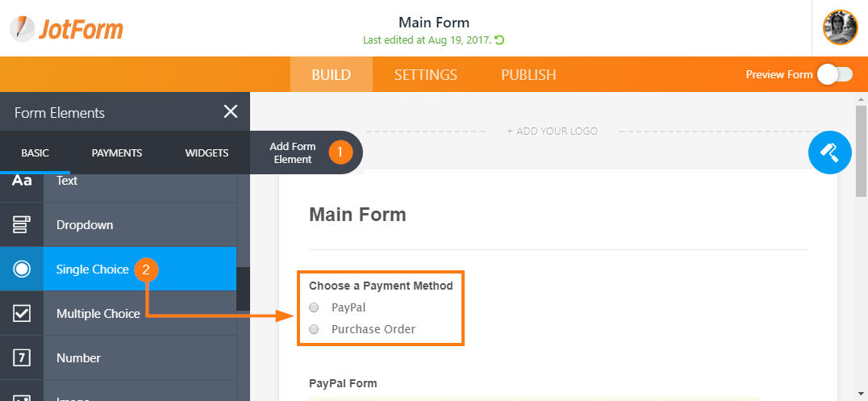868x401 pixels.
Task: Open the PUBLISH tab
Action: [x=528, y=75]
